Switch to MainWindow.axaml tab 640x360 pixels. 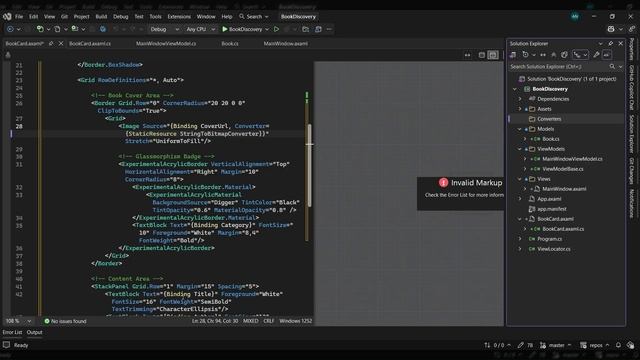point(286,44)
